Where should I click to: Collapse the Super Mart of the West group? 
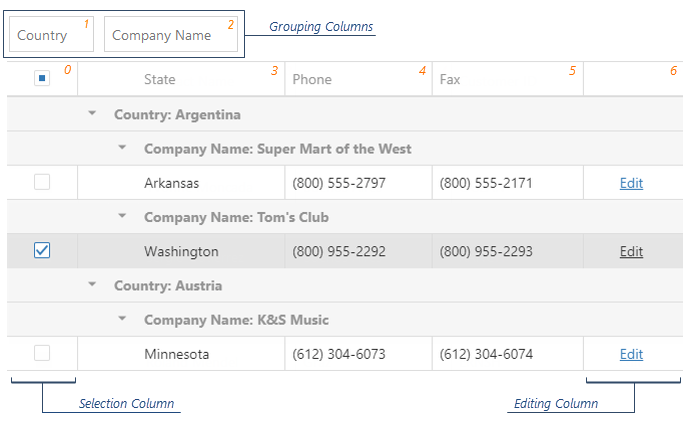122,148
